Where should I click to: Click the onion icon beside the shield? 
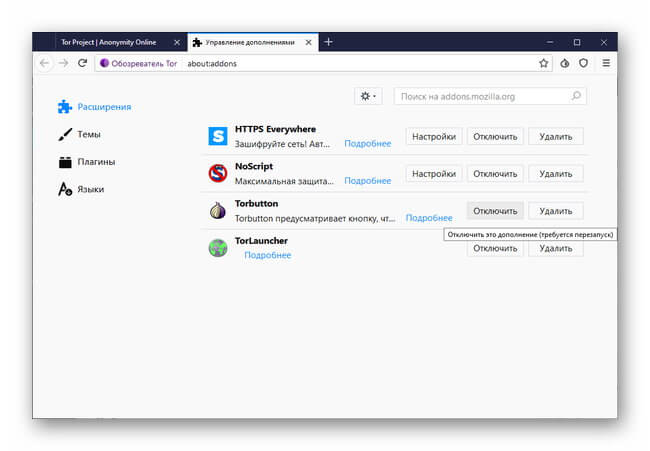565,63
